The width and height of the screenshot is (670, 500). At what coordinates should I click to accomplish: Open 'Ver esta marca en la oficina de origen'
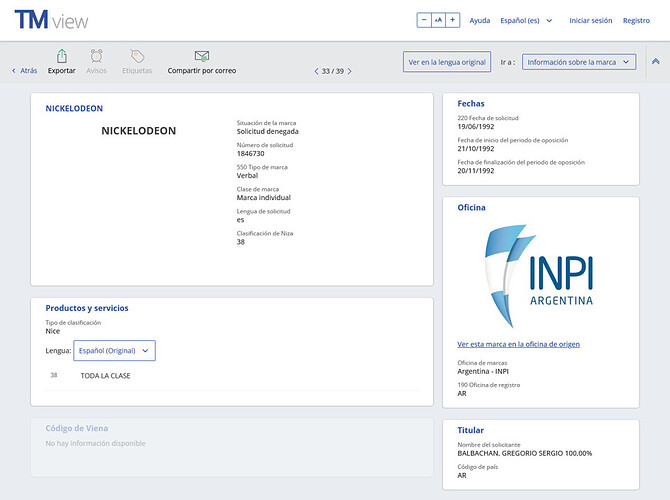(518, 344)
